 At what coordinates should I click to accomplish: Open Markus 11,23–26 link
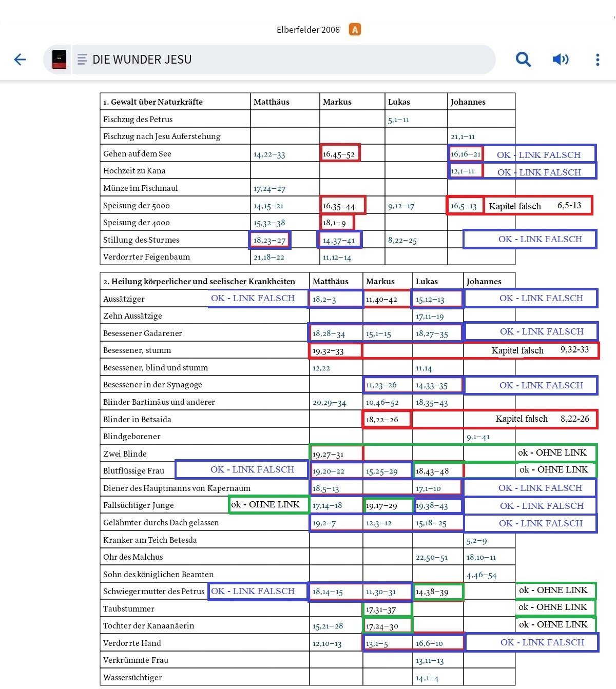(x=381, y=385)
